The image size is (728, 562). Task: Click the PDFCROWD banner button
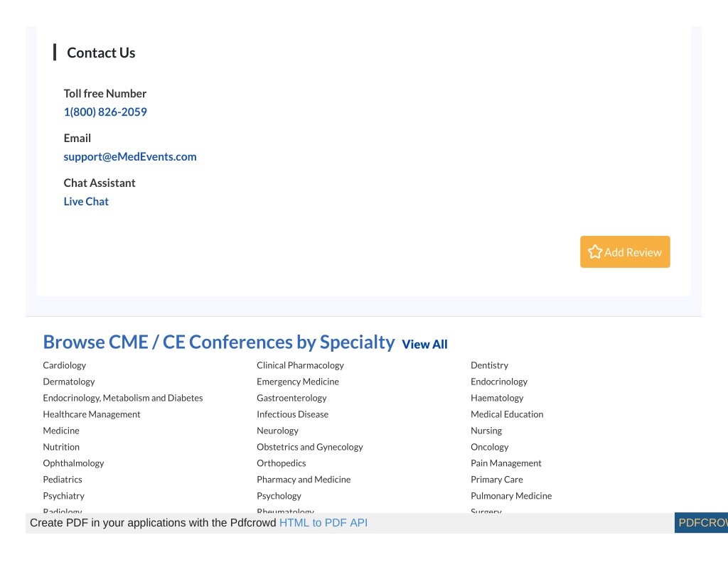pos(701,523)
